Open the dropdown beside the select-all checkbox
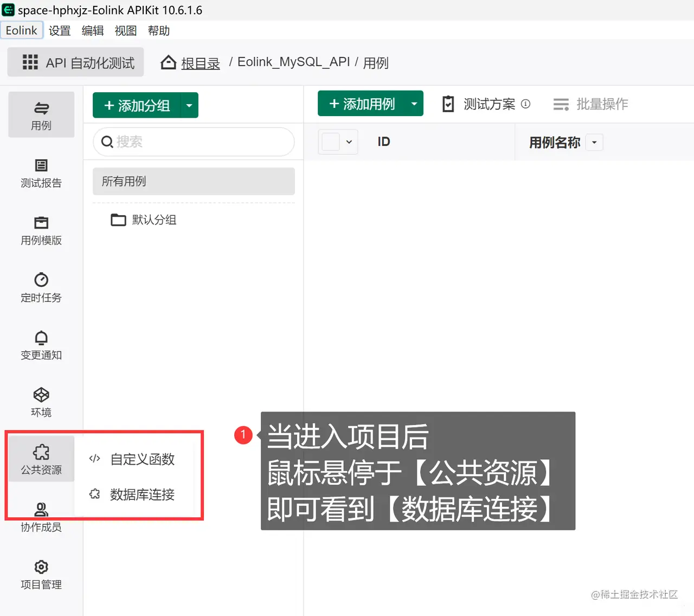 pyautogui.click(x=349, y=142)
